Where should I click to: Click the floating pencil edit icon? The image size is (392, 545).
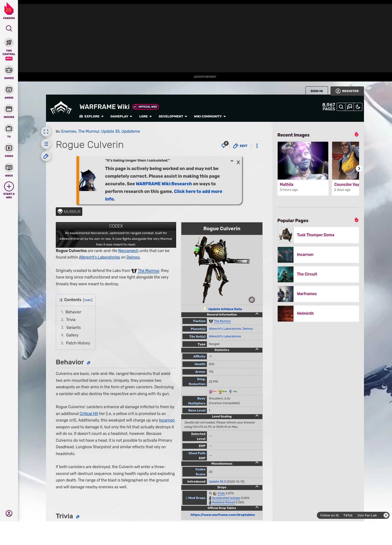(x=46, y=156)
